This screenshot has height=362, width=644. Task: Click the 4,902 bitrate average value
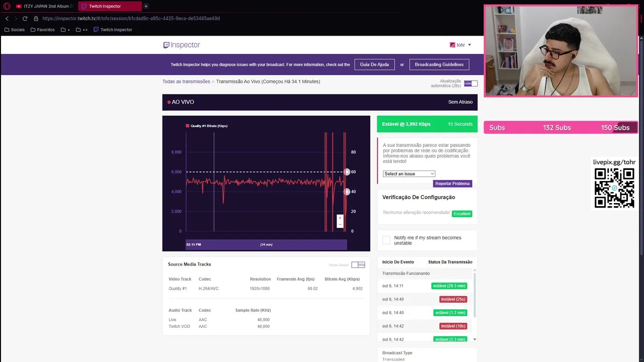click(357, 289)
